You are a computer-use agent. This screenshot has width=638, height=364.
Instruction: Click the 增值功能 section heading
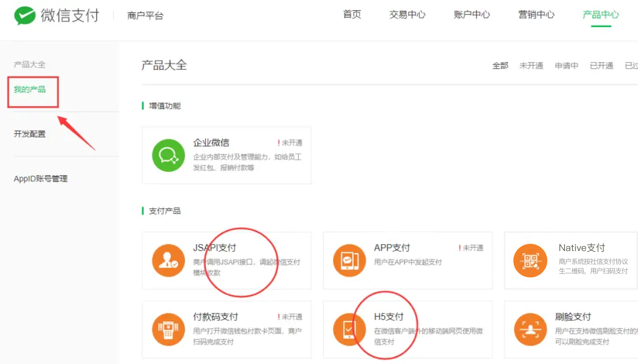pos(165,106)
